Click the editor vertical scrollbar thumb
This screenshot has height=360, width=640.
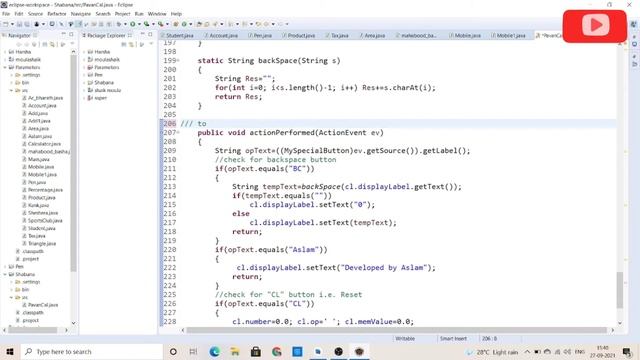620,290
